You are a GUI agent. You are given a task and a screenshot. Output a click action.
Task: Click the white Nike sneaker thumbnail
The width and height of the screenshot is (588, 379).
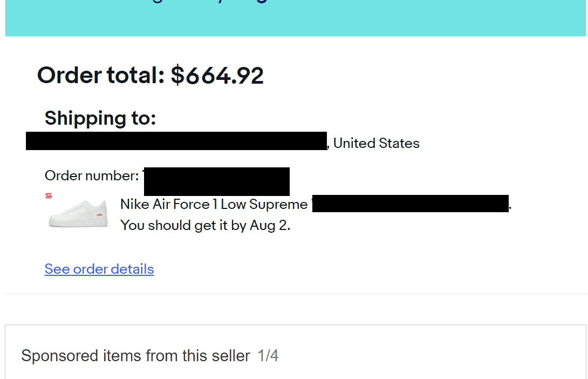coord(78,213)
